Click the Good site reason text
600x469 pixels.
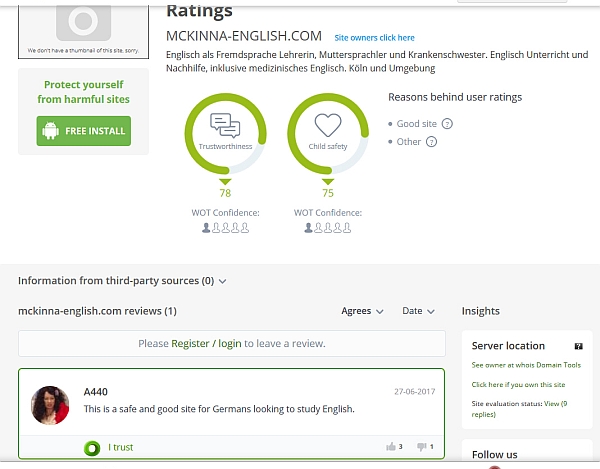pyautogui.click(x=416, y=124)
